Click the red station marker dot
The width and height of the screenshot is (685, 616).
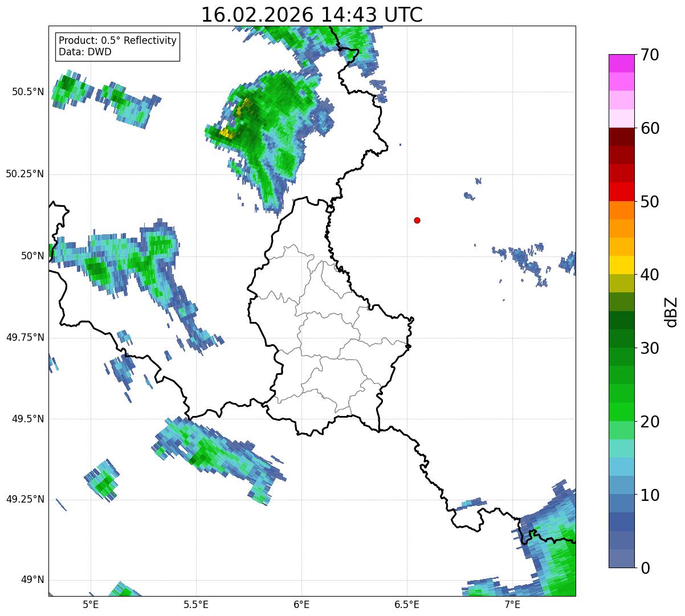417,220
